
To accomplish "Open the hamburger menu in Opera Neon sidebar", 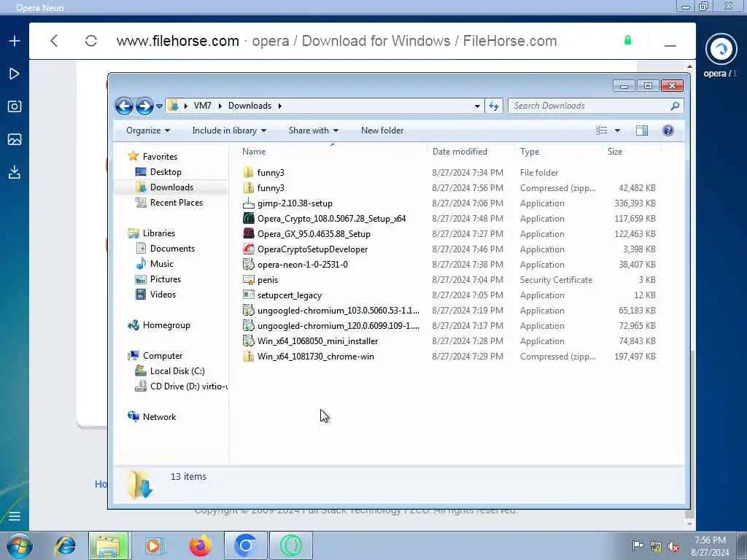I will (x=15, y=516).
